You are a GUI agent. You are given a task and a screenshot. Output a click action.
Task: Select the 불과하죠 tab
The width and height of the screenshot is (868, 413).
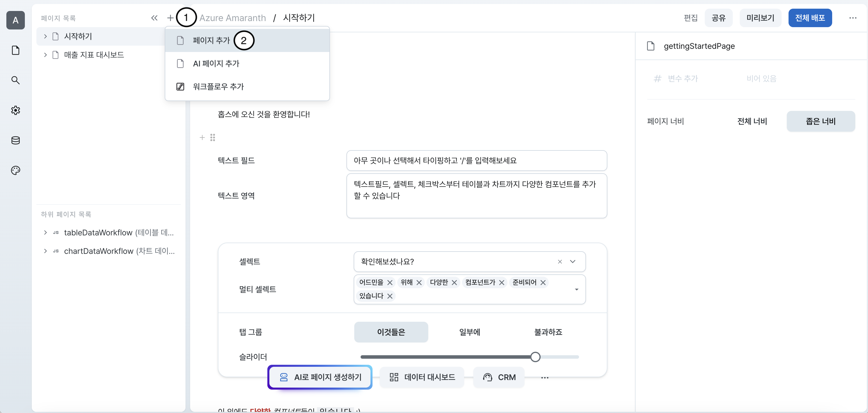[x=548, y=332]
